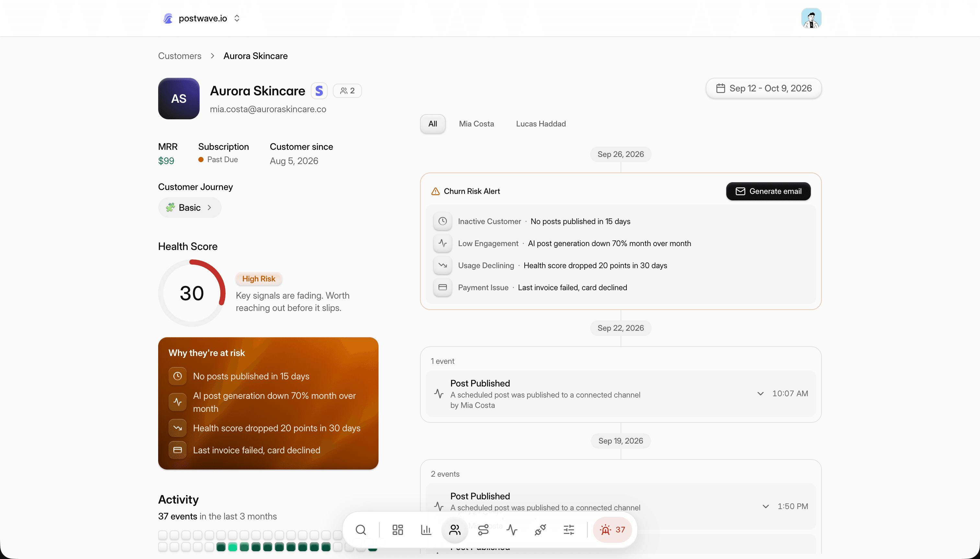Screen dimensions: 980x559
Task: Click the 2 users count badge
Action: pos(347,91)
